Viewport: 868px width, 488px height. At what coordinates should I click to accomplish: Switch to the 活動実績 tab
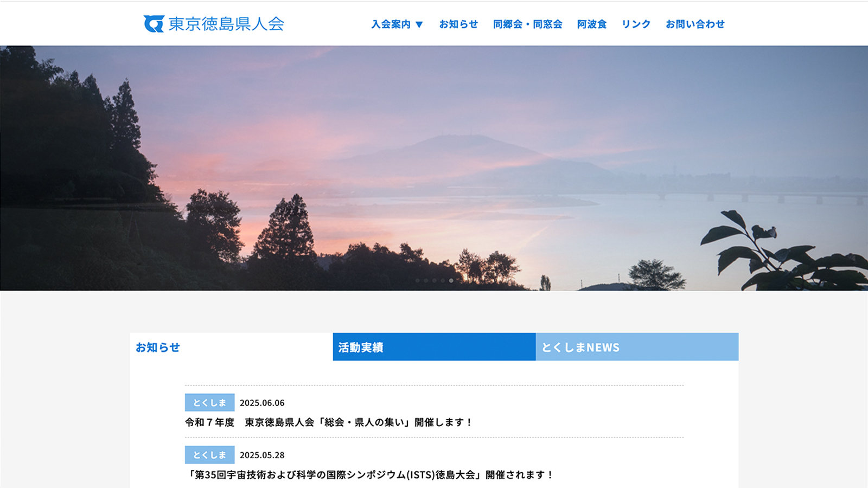[434, 347]
